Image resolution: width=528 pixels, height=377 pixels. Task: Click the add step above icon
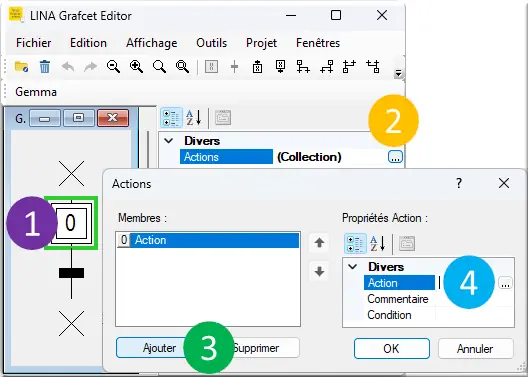point(257,67)
